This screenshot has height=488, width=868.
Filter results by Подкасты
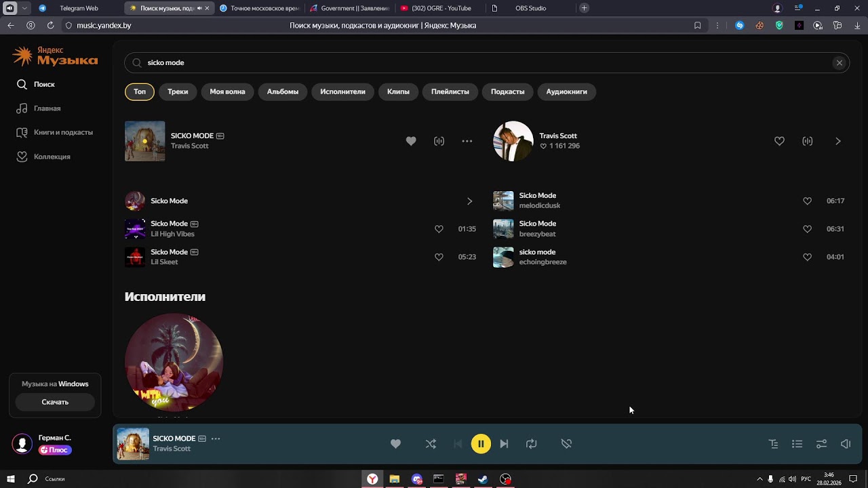point(507,91)
